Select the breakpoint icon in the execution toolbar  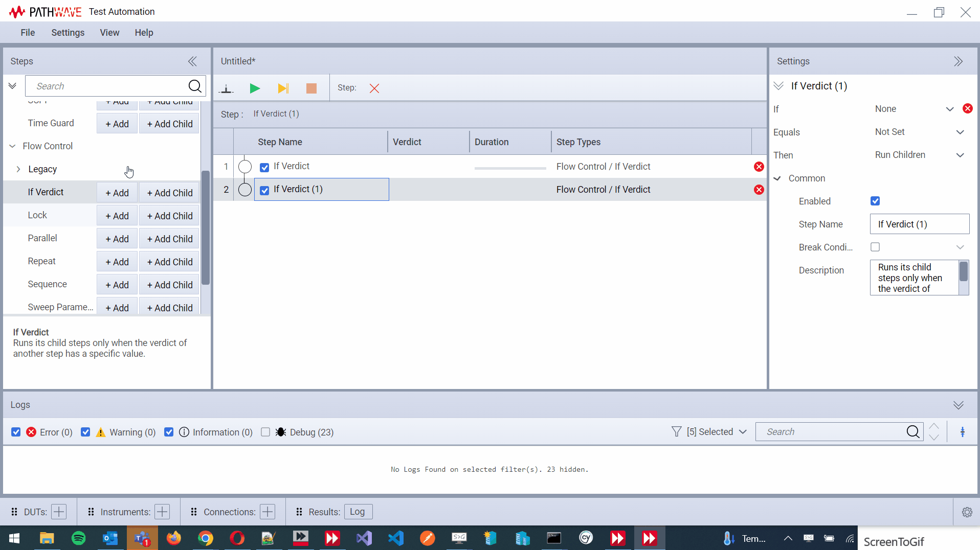(226, 88)
